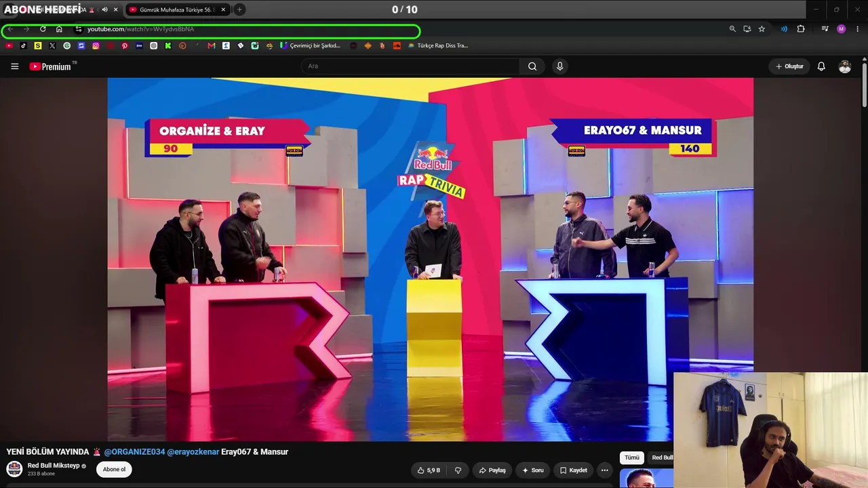The image size is (868, 488).
Task: Click the video player area
Action: coord(430,259)
